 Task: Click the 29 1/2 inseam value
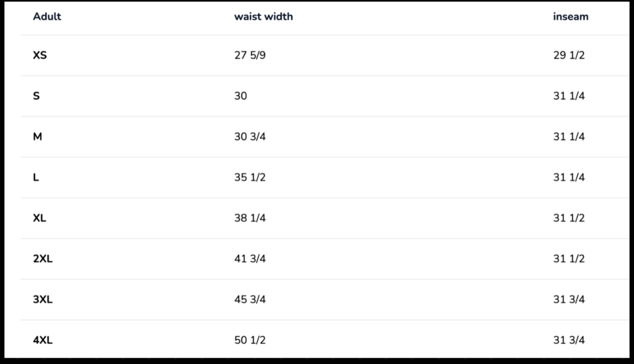[569, 55]
